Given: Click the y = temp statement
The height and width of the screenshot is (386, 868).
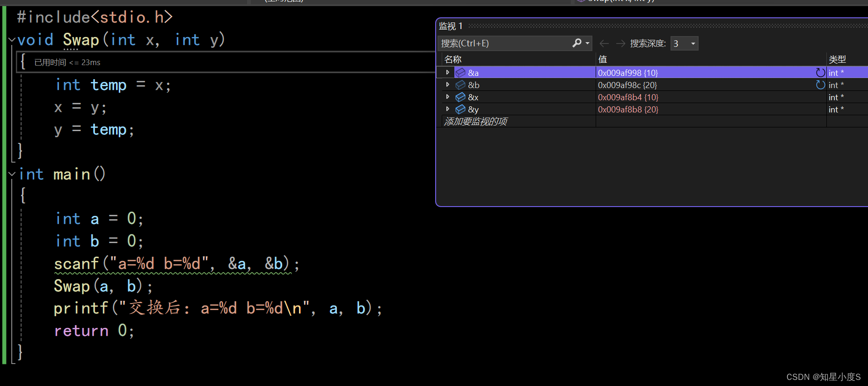Looking at the screenshot, I should pos(94,130).
